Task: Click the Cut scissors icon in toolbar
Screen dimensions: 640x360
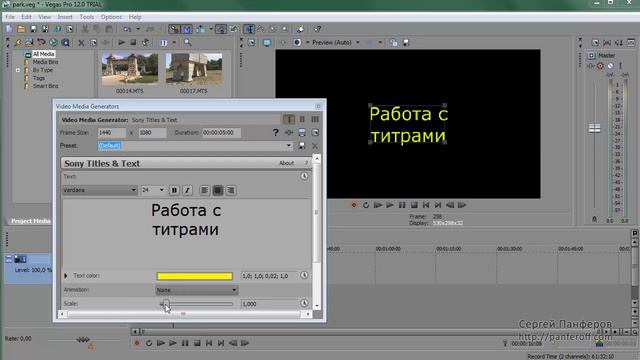Action: 85,29
